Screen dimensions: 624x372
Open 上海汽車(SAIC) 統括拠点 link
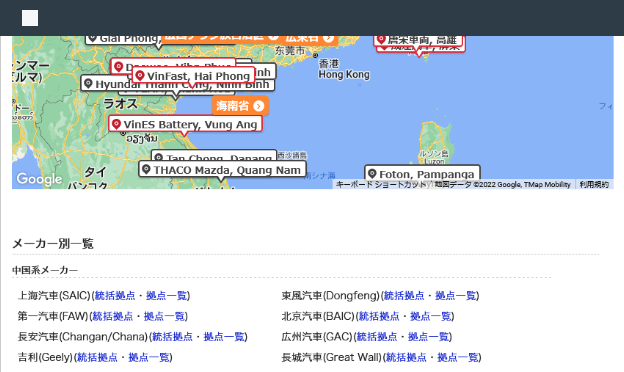coord(115,296)
